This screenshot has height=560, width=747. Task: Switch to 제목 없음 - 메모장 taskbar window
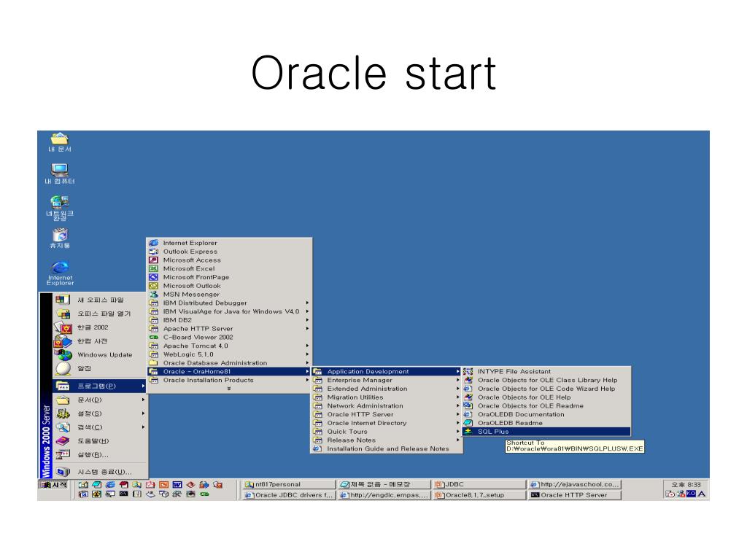pos(384,484)
